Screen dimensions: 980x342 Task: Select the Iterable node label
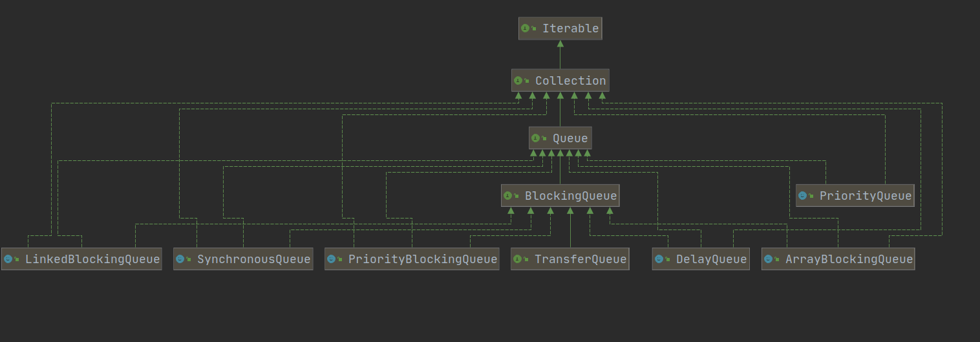(571, 28)
